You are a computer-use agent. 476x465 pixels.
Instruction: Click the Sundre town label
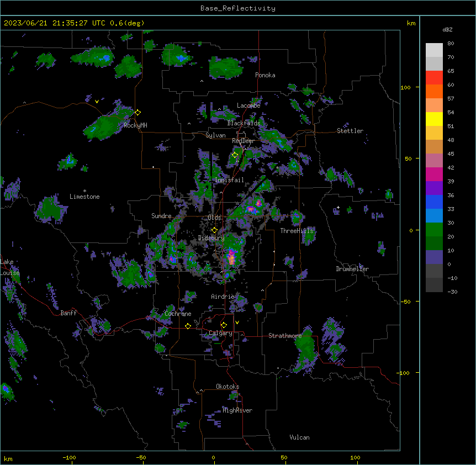pyautogui.click(x=161, y=216)
